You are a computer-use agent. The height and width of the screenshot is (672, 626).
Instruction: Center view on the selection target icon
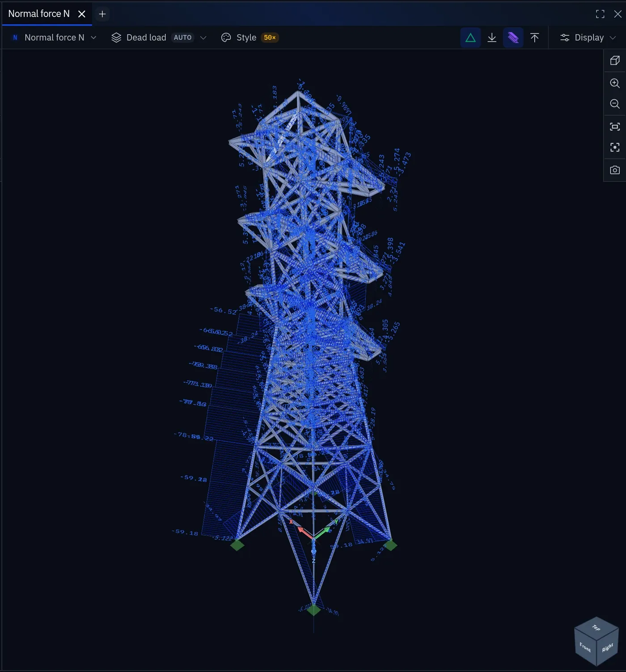(x=615, y=147)
